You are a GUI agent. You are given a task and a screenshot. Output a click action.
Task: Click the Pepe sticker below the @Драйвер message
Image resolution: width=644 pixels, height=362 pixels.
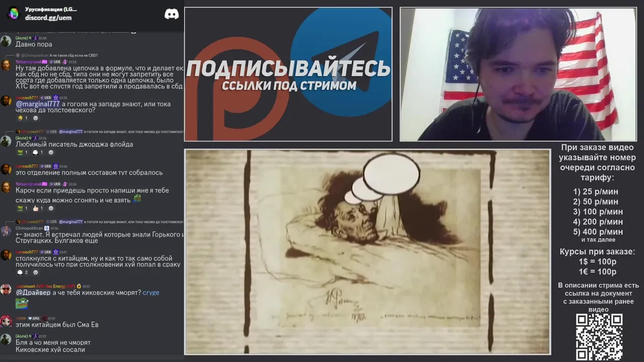coord(22,304)
